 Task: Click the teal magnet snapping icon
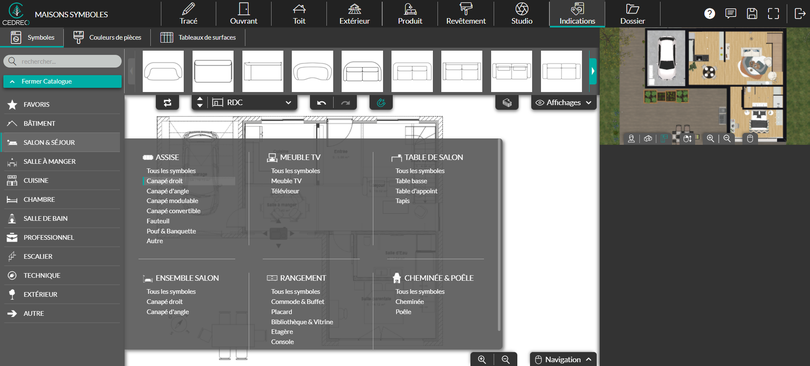381,103
